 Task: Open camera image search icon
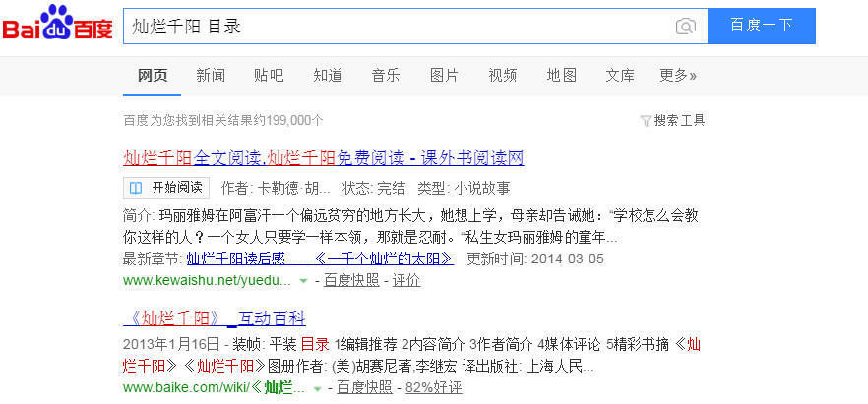point(685,26)
